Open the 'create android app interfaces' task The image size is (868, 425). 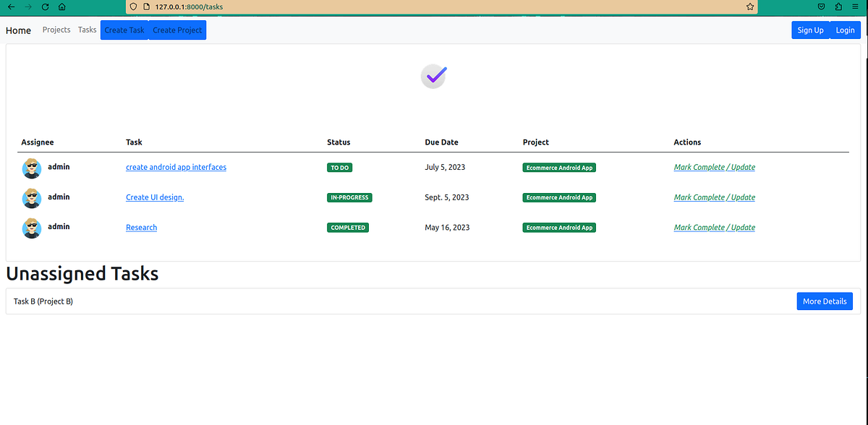click(176, 167)
